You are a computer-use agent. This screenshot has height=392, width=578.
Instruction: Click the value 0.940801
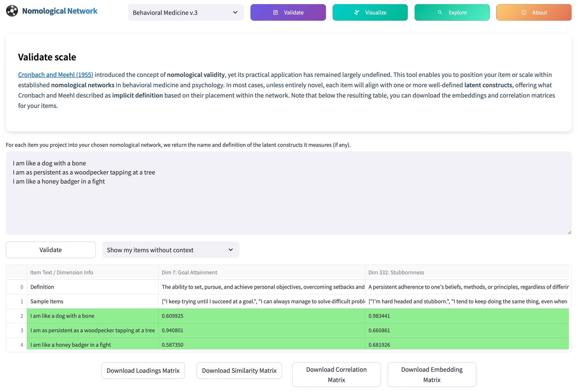pyautogui.click(x=172, y=330)
